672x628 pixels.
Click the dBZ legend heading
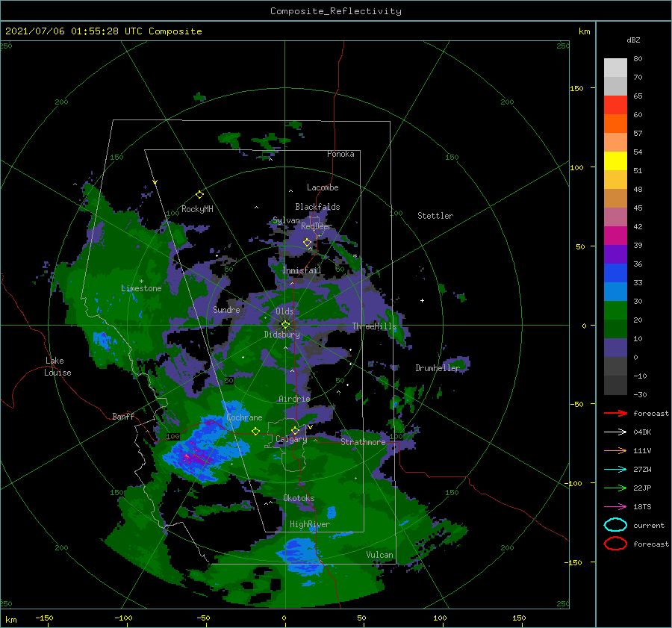(x=633, y=40)
